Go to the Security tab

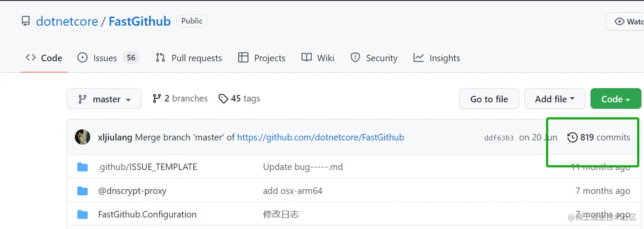coord(374,58)
